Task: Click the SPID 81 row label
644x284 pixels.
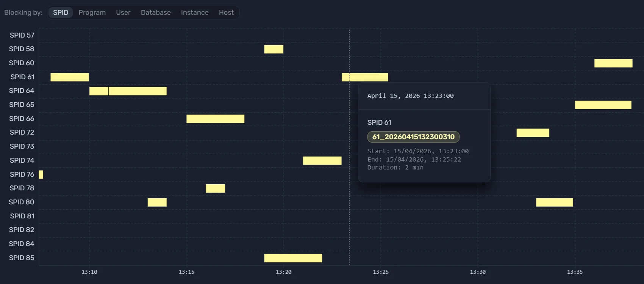Action: (22, 216)
